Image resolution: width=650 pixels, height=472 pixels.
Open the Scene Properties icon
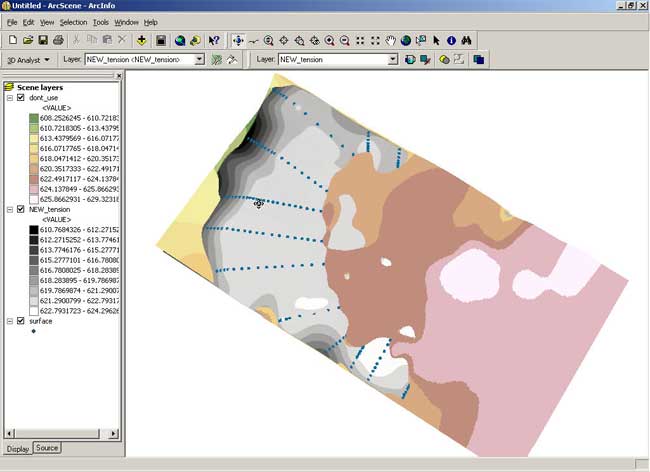(161, 40)
